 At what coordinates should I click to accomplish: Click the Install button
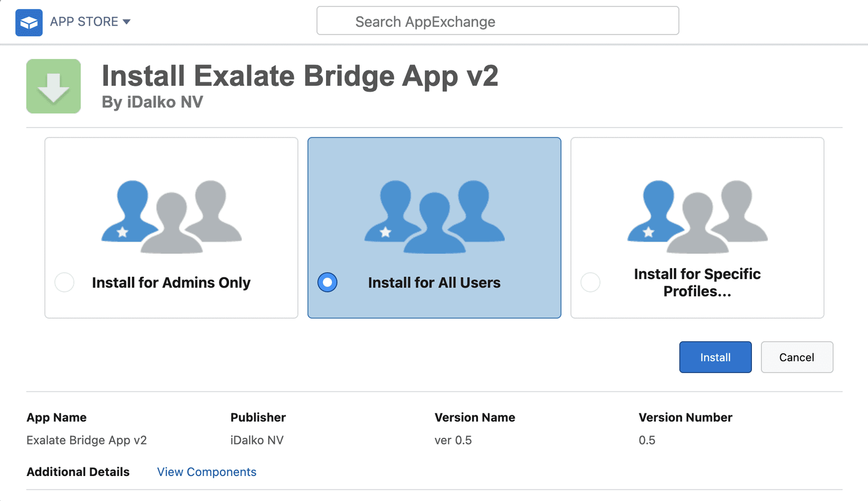tap(715, 357)
